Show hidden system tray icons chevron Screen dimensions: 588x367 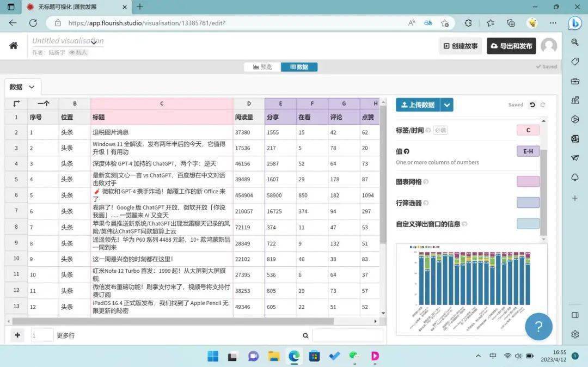[478, 356]
